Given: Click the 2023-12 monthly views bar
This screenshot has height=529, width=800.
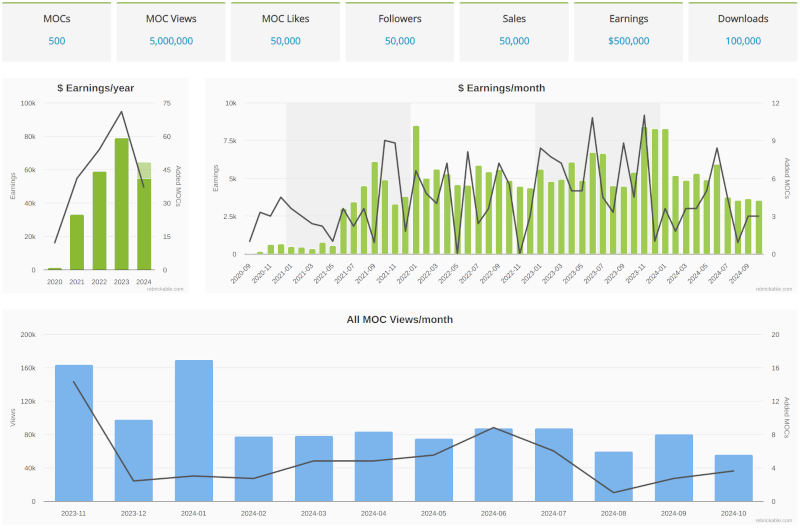Looking at the screenshot, I should tap(134, 461).
